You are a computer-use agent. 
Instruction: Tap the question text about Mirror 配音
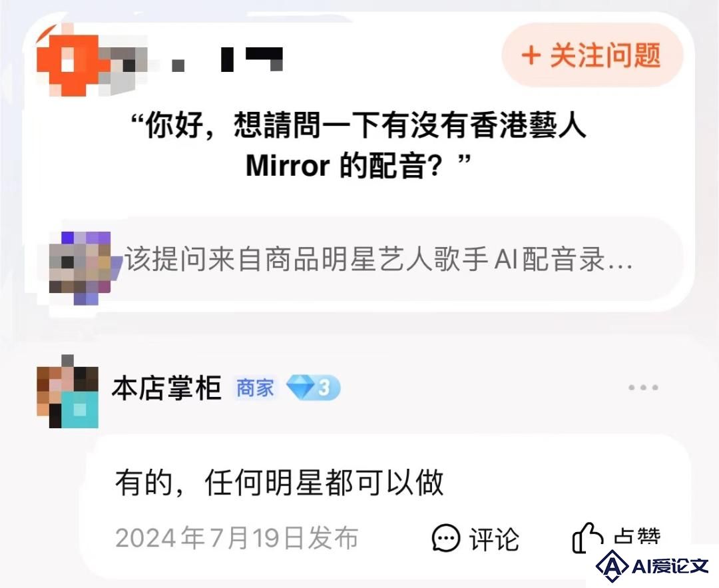(358, 145)
